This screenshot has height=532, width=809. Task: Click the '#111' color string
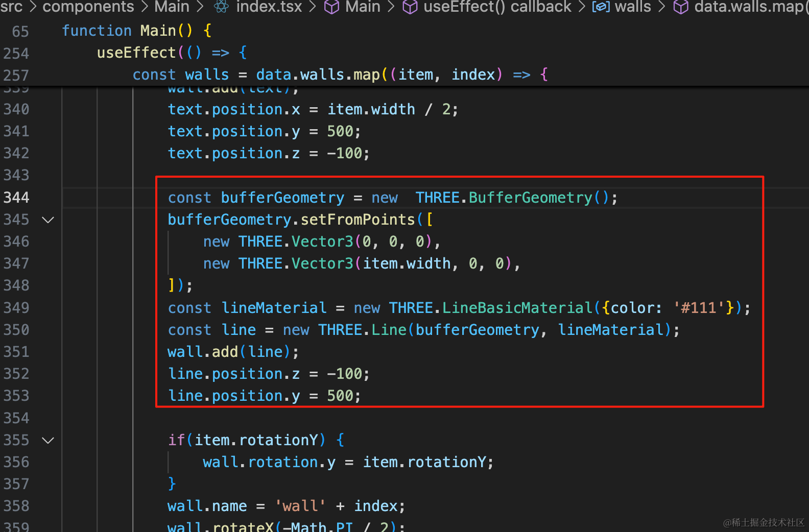[x=699, y=308]
